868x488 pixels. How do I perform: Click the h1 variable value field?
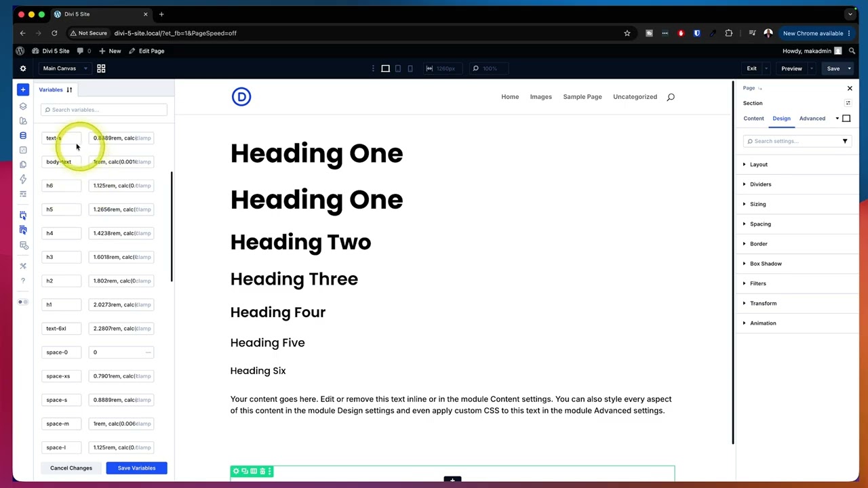(121, 305)
